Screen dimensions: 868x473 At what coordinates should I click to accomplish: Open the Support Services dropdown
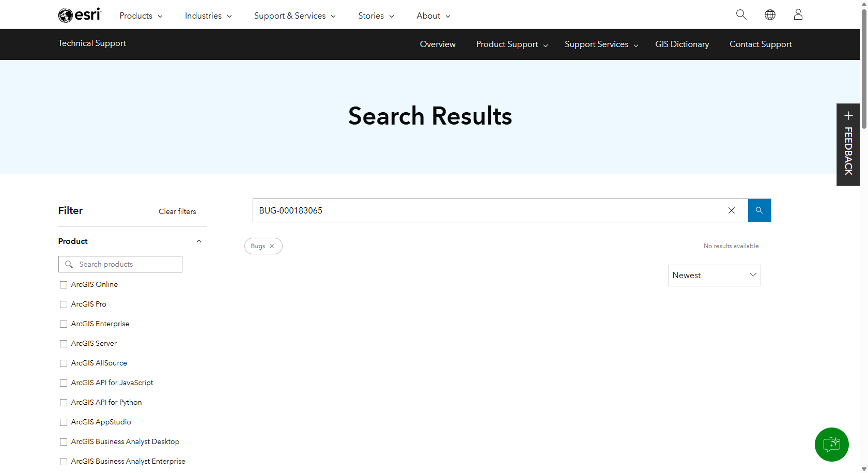pyautogui.click(x=601, y=44)
